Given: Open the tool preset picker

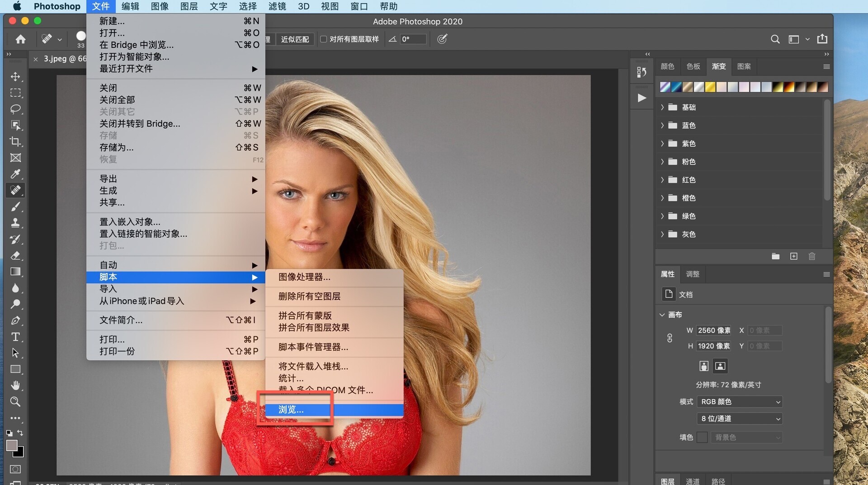Looking at the screenshot, I should 52,39.
